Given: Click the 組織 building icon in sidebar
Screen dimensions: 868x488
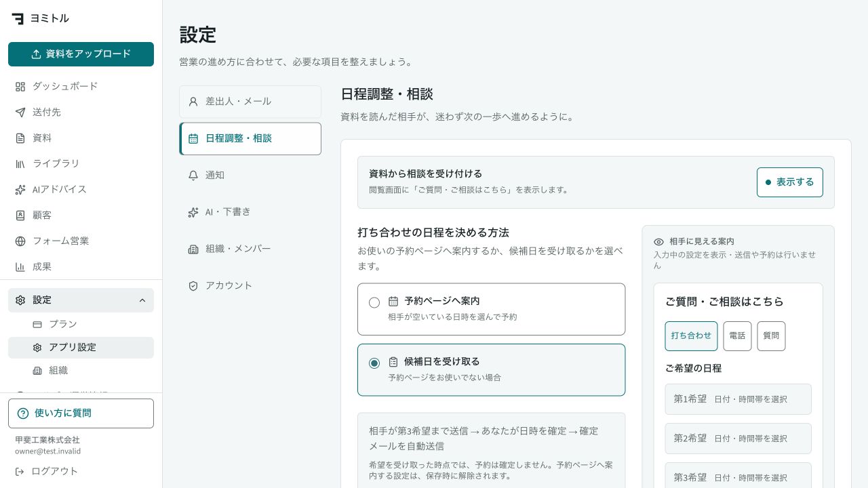Looking at the screenshot, I should click(x=37, y=371).
